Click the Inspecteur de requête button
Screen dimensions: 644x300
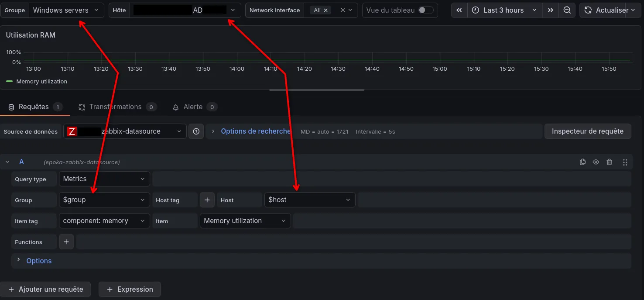(587, 131)
